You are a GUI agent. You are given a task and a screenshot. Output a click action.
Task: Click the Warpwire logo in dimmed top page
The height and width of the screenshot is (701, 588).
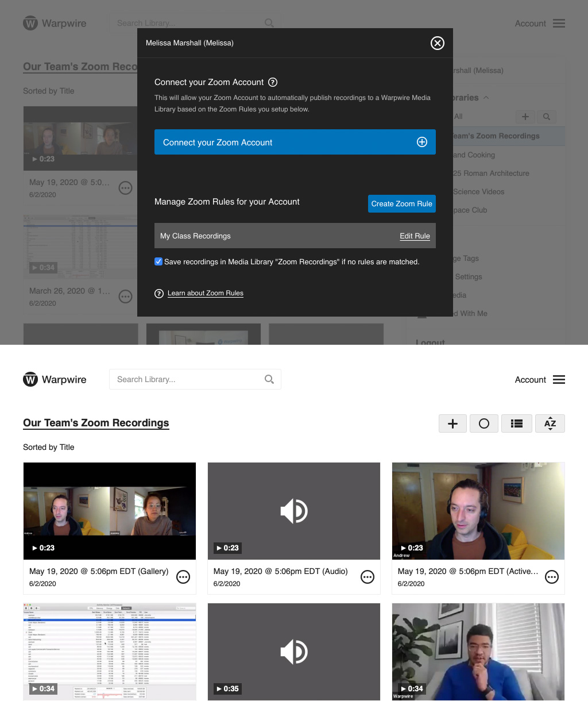pos(55,24)
